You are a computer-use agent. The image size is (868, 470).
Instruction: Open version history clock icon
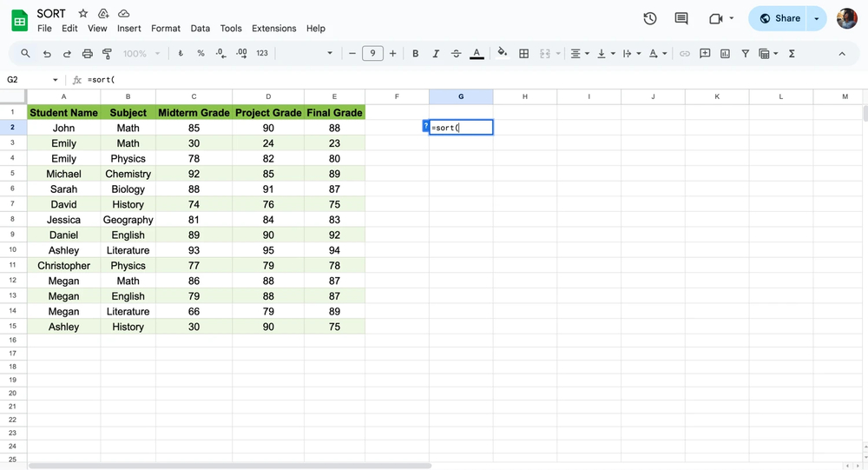[649, 18]
